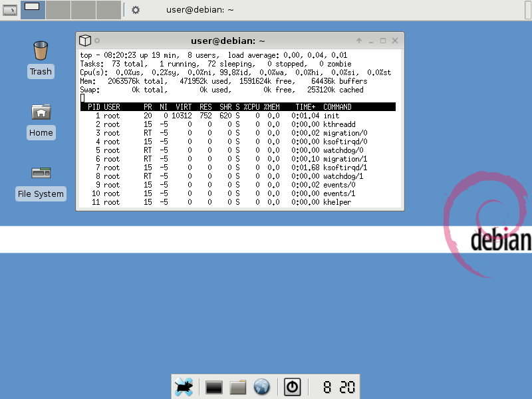Open Trash from the desktop
The width and height of the screenshot is (532, 399).
(40, 51)
